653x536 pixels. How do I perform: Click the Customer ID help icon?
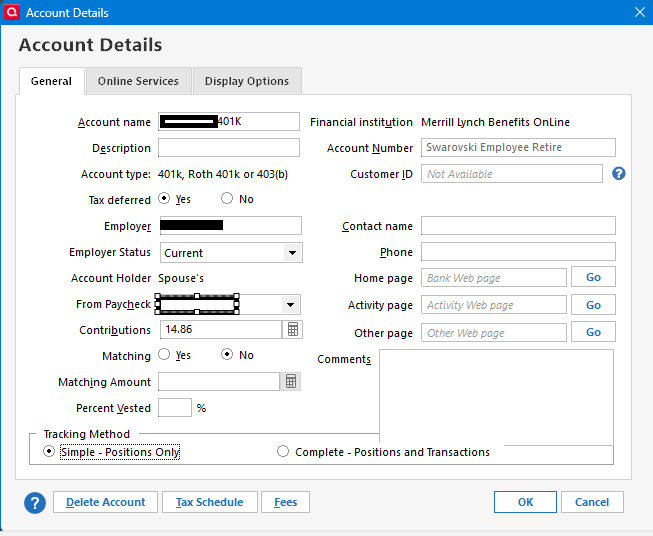[x=618, y=173]
